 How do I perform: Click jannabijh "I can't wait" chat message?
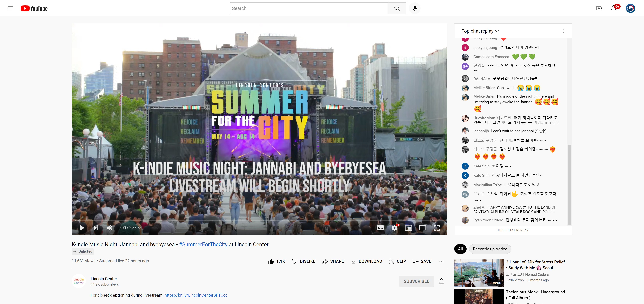click(x=519, y=131)
